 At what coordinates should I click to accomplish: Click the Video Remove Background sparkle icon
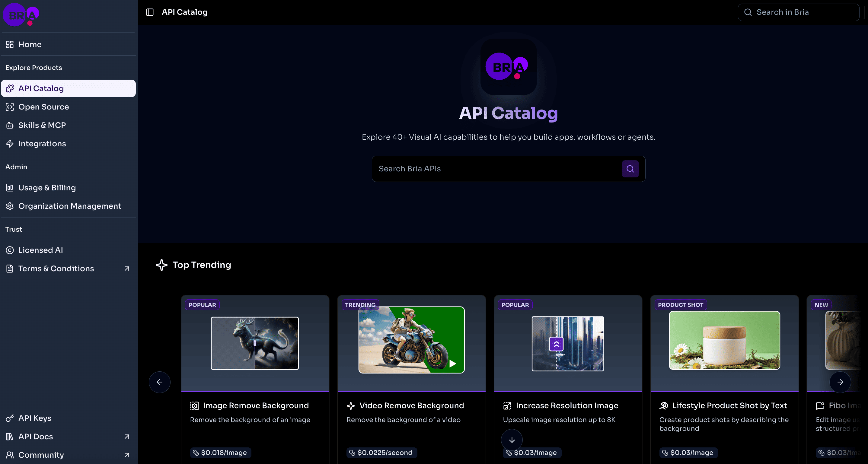[x=351, y=406]
